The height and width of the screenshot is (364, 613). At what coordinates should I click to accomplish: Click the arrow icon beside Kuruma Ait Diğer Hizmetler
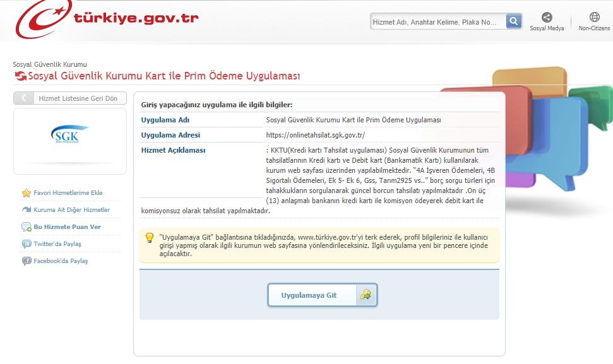(27, 210)
